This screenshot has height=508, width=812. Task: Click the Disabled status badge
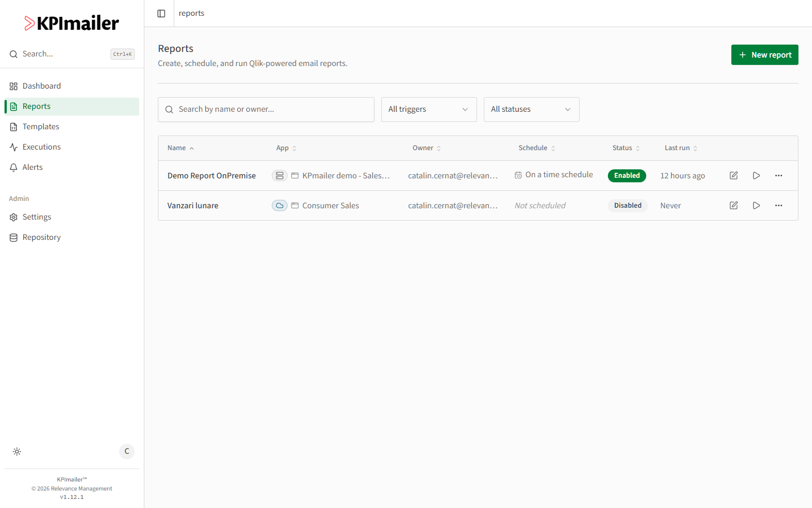628,205
